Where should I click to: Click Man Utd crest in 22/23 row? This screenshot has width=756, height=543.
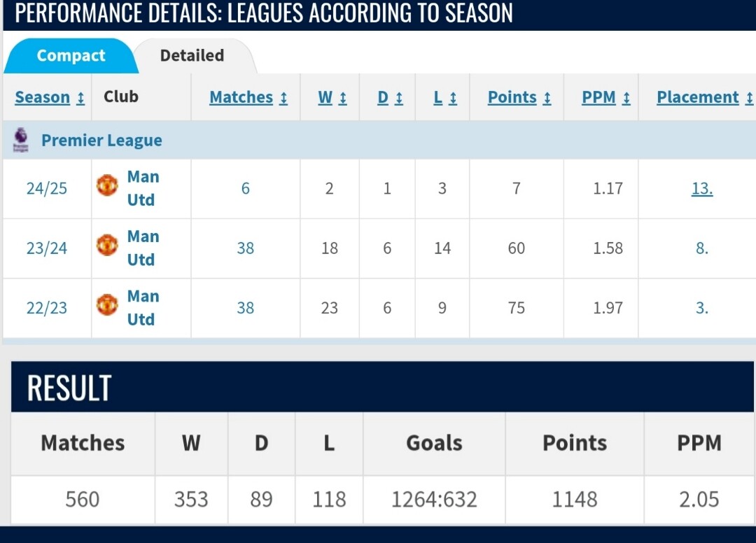click(x=107, y=306)
